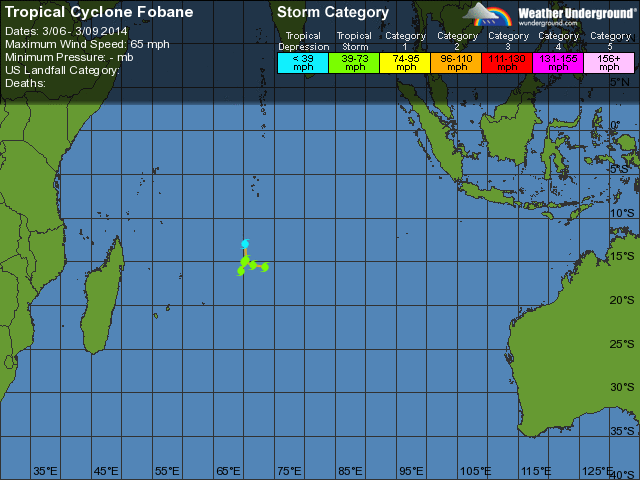Open the Weather Underground site link
Viewport: 640px width, 480px height.
pos(558,23)
